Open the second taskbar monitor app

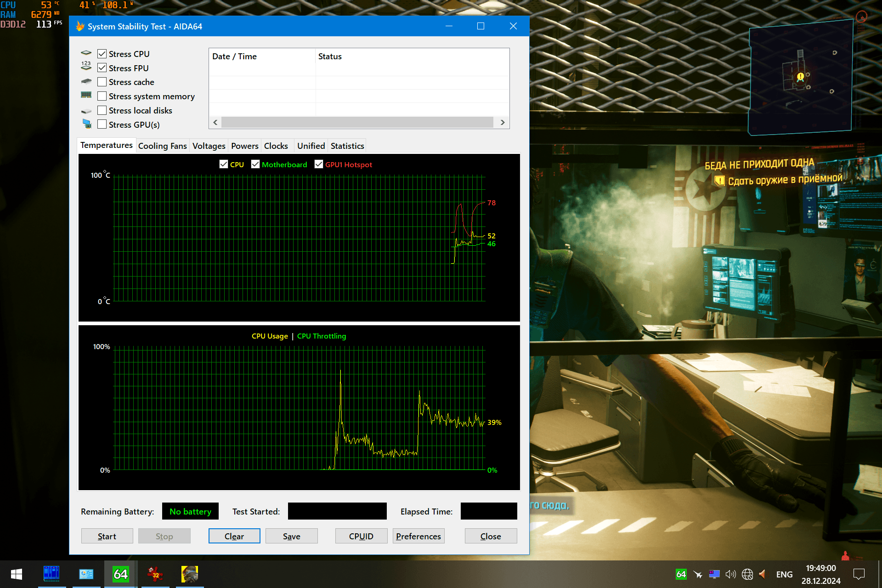(x=86, y=574)
